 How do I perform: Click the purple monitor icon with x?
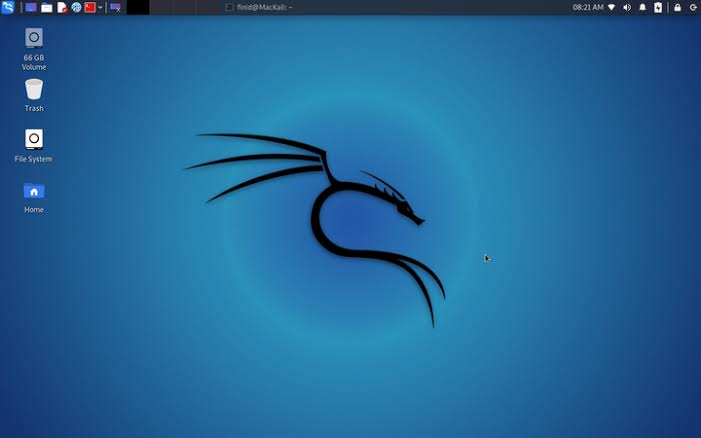pyautogui.click(x=115, y=8)
